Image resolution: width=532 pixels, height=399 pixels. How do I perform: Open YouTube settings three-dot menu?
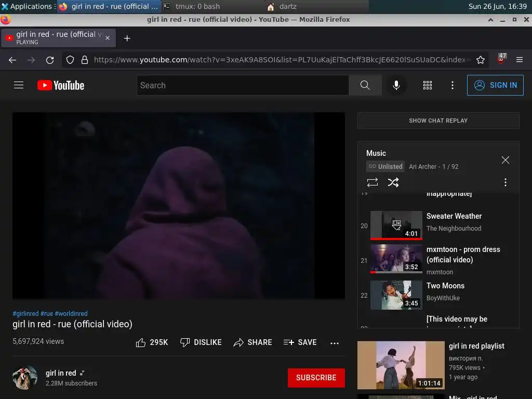(453, 85)
